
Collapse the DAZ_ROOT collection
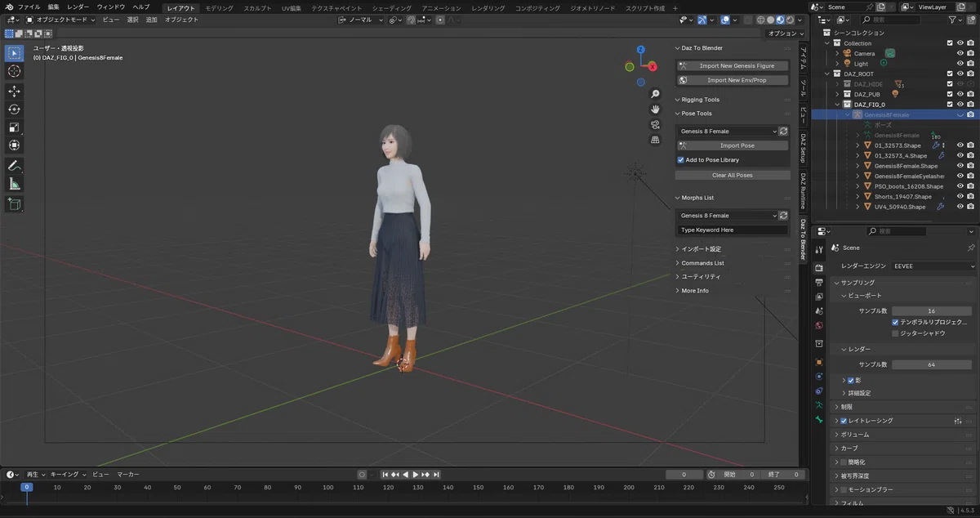(x=827, y=74)
